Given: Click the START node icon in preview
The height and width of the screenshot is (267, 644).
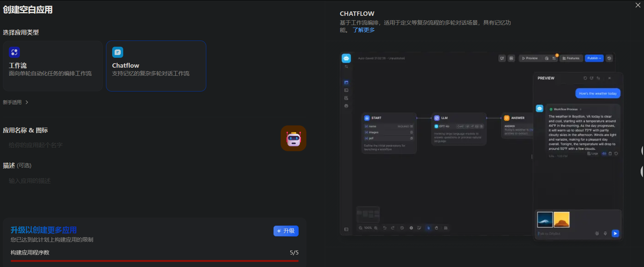Looking at the screenshot, I should pos(367,118).
